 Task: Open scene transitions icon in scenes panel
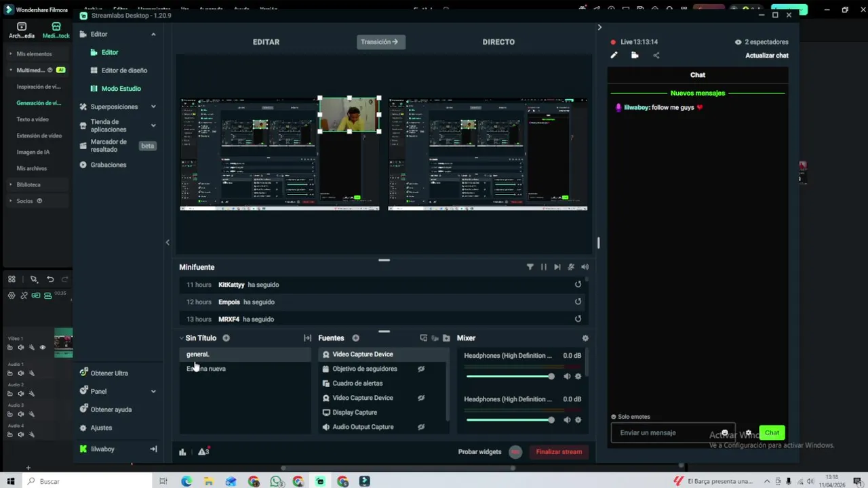coord(307,338)
